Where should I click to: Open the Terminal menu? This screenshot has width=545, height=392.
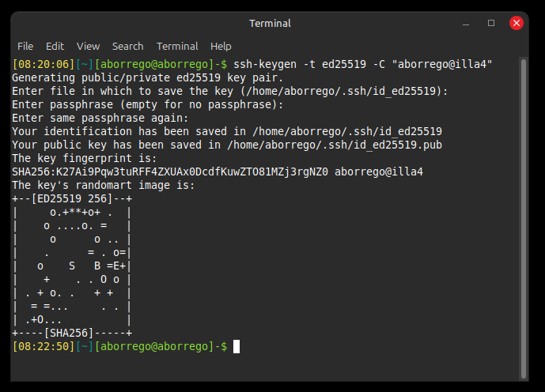point(177,46)
